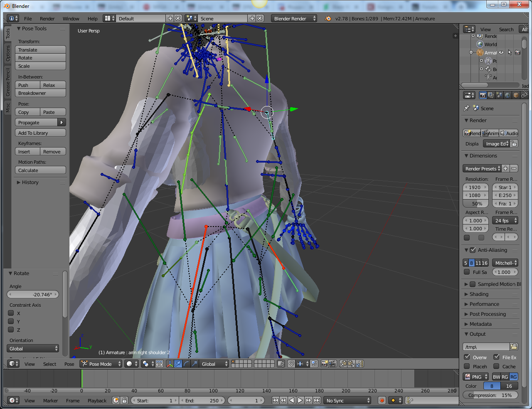
Task: Enable the Cache Result checkbox
Action: coord(496,366)
